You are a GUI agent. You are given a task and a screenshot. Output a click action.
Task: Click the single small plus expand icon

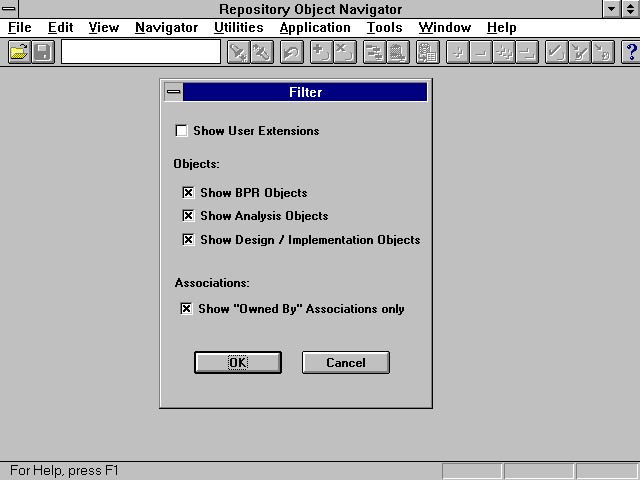pos(458,52)
